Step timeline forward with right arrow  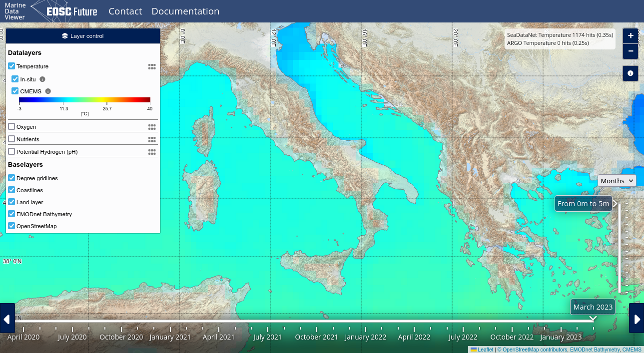coord(637,319)
